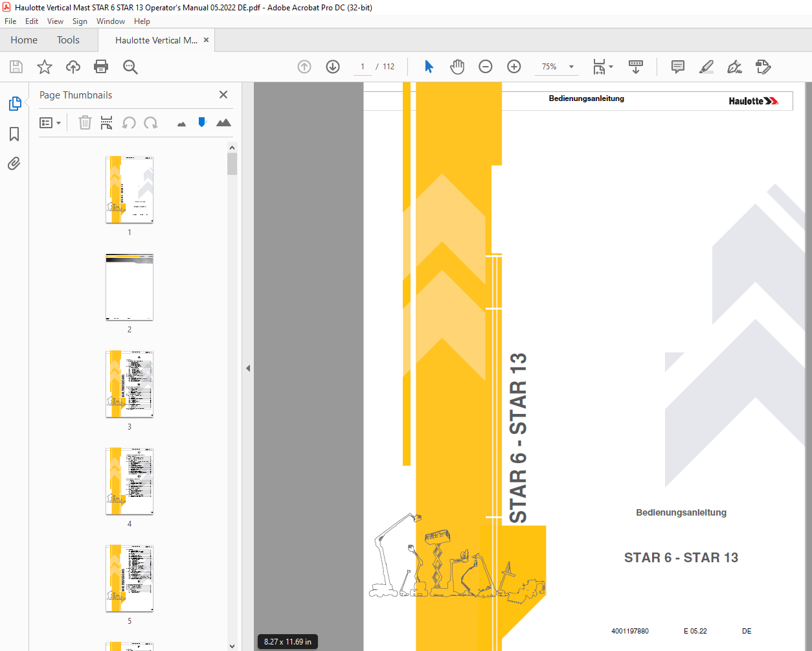Add a comment sticky note
This screenshot has width=812, height=651.
coord(678,67)
